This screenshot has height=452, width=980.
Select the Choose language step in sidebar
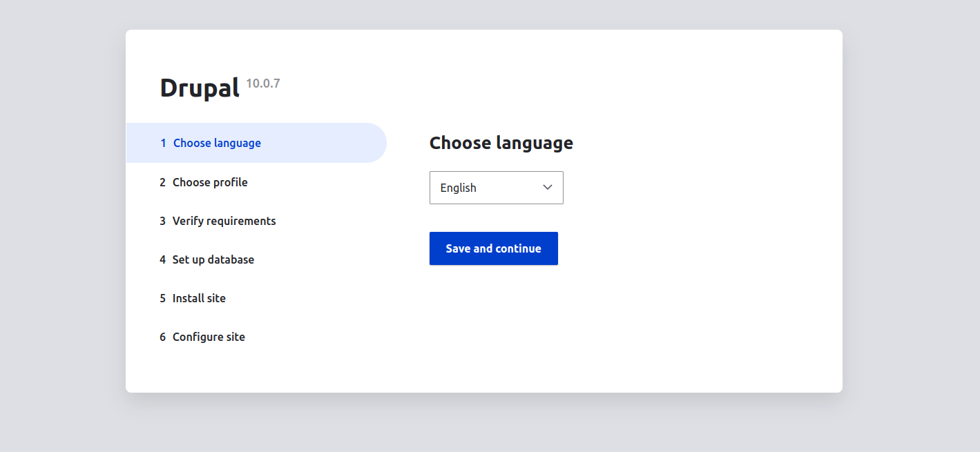[217, 143]
